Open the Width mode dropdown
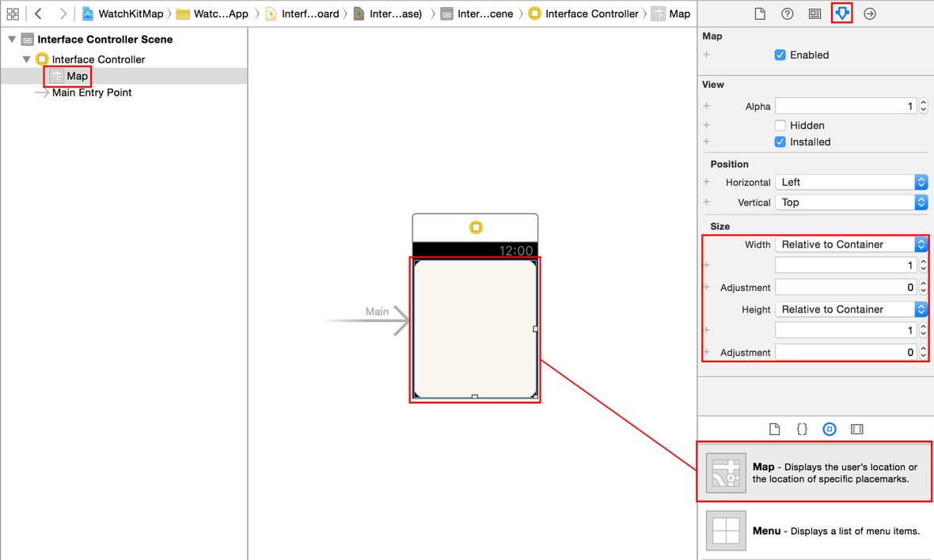The height and width of the screenshot is (560, 934). (x=851, y=244)
